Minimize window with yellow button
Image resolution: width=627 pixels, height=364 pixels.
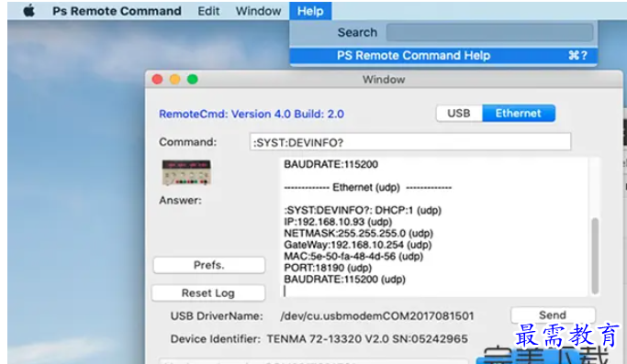click(175, 80)
